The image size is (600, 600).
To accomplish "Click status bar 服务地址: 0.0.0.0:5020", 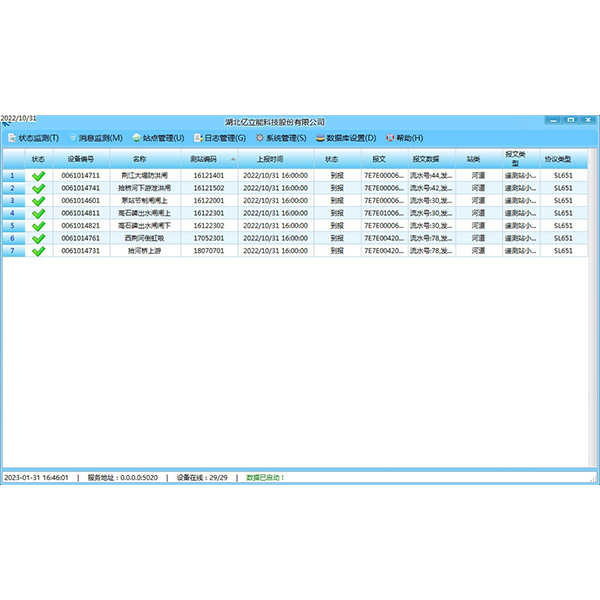I will pos(122,478).
